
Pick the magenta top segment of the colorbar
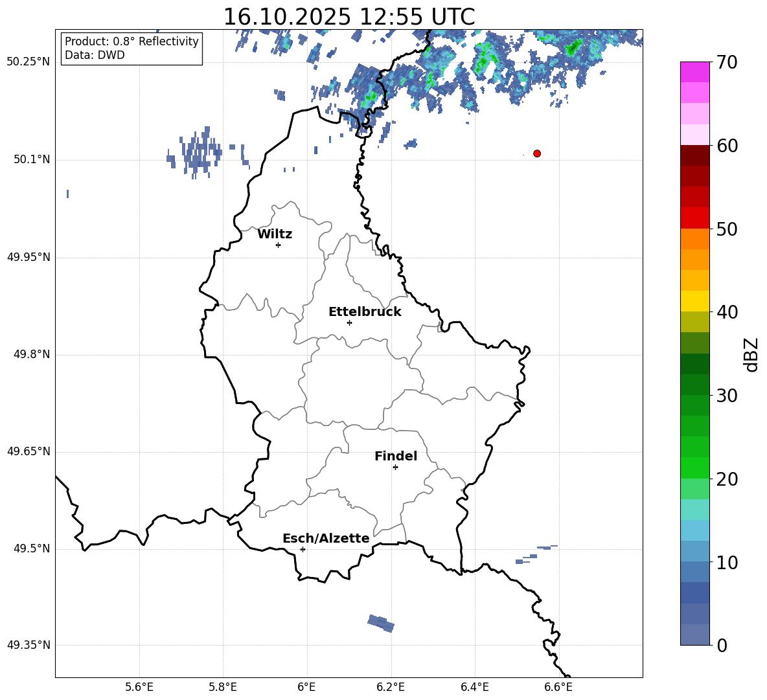click(x=695, y=72)
